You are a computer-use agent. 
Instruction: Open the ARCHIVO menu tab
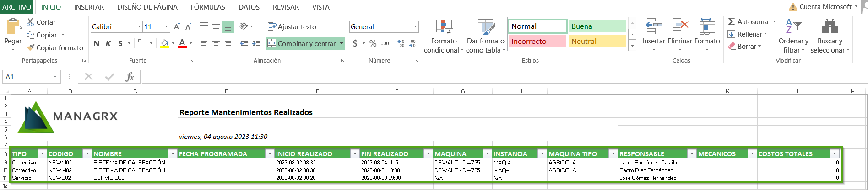(17, 7)
